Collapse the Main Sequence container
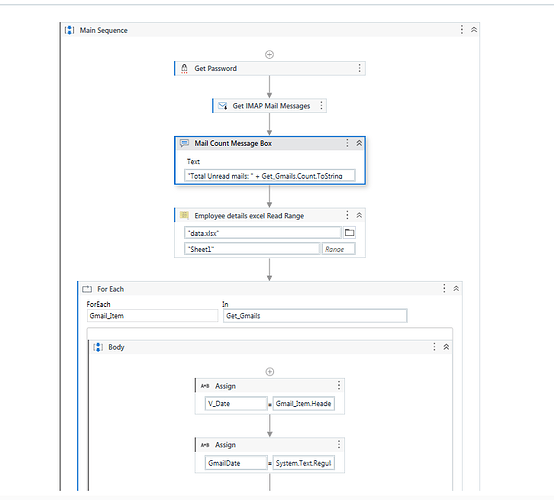The height and width of the screenshot is (500, 554). (x=474, y=30)
